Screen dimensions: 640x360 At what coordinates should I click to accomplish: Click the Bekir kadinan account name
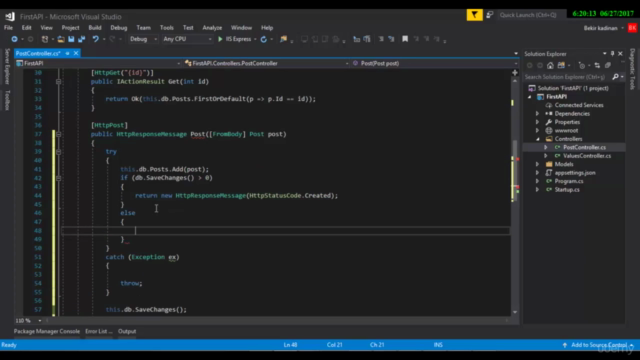click(600, 28)
